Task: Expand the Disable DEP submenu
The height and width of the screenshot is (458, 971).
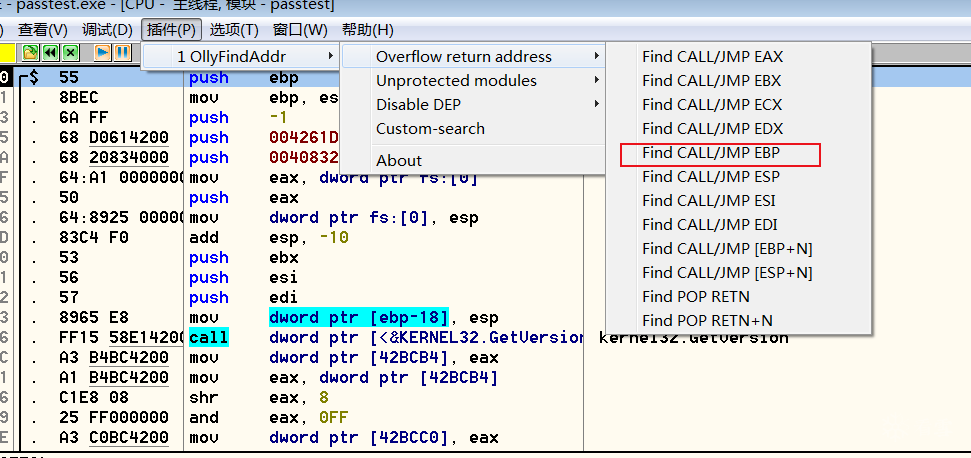Action: [x=472, y=105]
